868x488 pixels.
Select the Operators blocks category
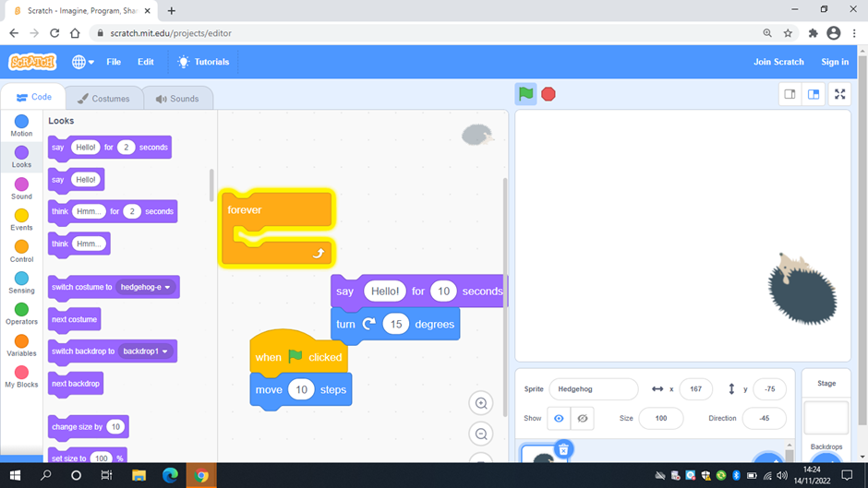(x=21, y=313)
